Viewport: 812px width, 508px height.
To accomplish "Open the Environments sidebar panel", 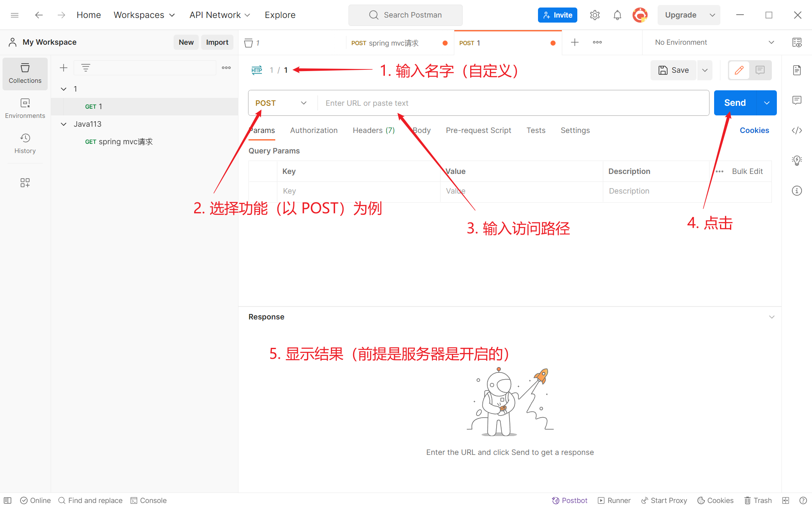I will (25, 108).
